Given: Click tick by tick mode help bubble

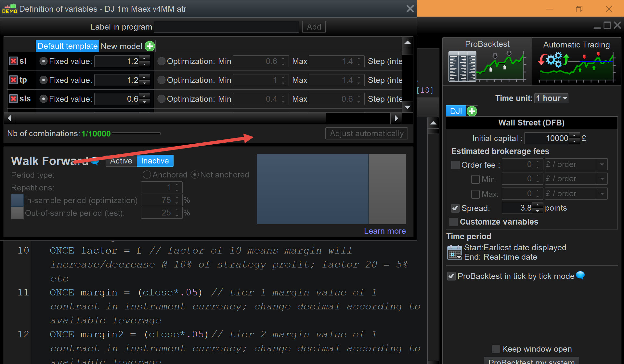Looking at the screenshot, I should (580, 275).
